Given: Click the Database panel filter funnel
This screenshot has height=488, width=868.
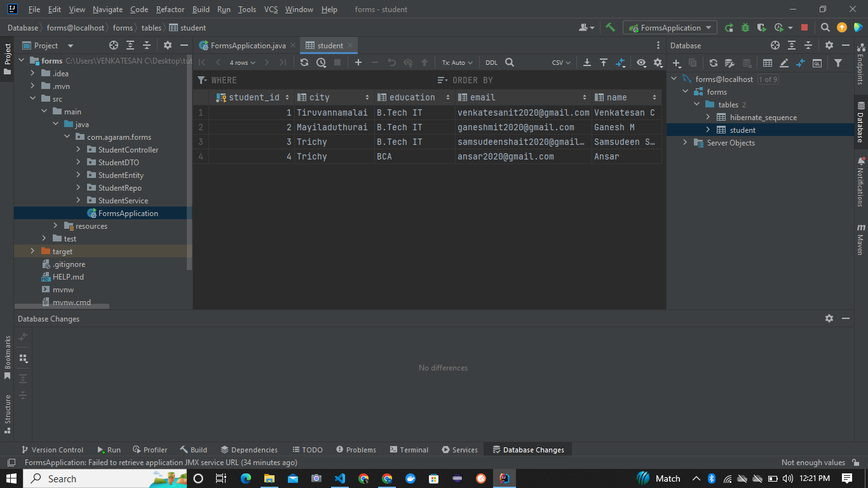Looking at the screenshot, I should point(838,63).
